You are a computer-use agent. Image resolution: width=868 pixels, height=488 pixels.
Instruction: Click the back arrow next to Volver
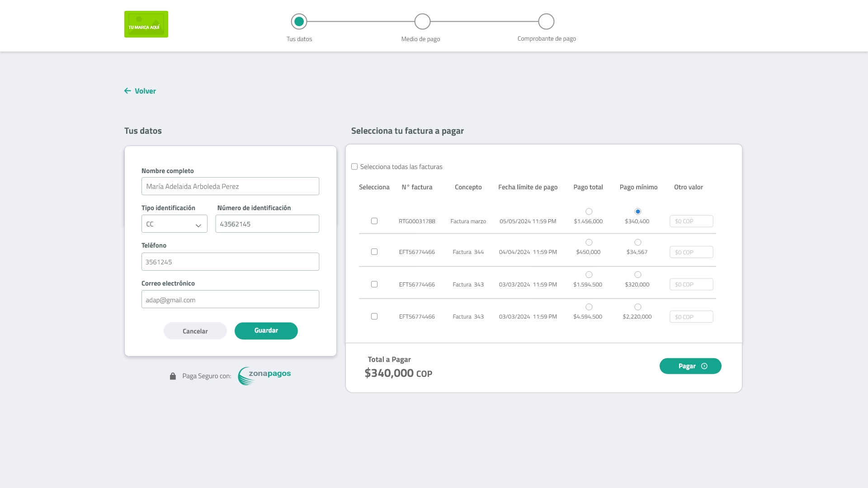(x=127, y=91)
